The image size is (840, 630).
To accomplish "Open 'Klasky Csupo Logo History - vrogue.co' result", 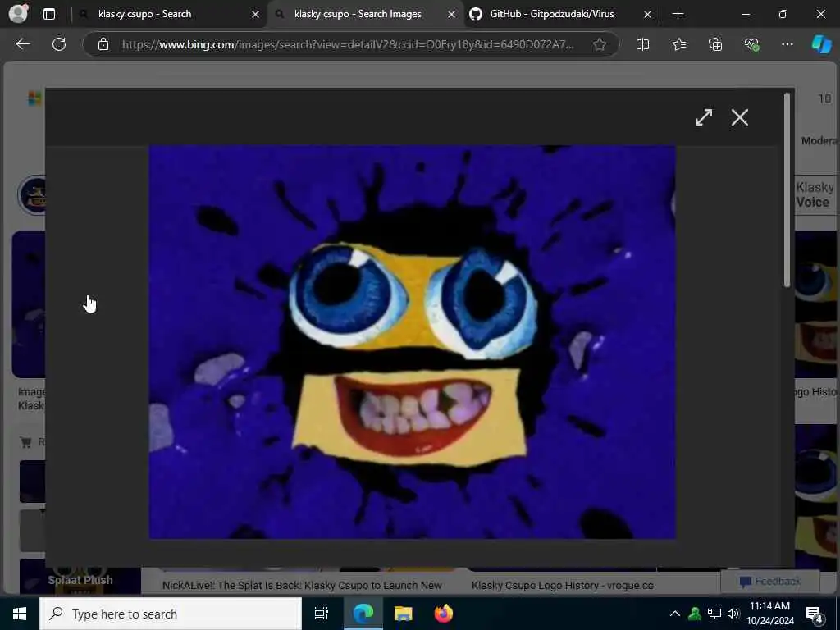I will click(562, 586).
